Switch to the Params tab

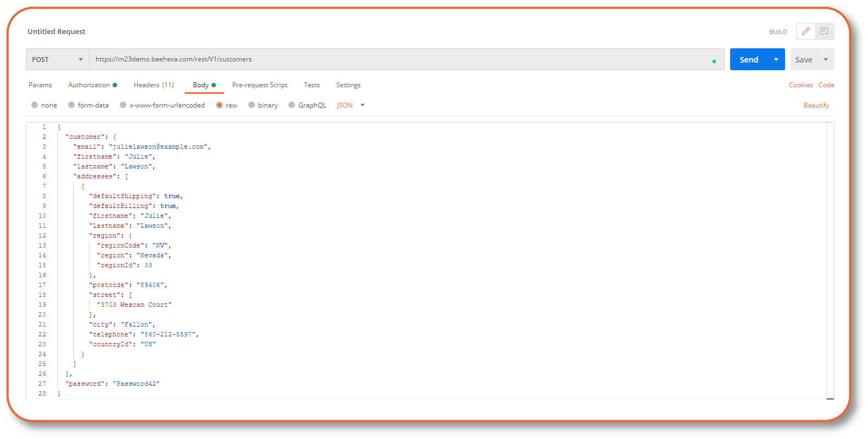coord(40,85)
